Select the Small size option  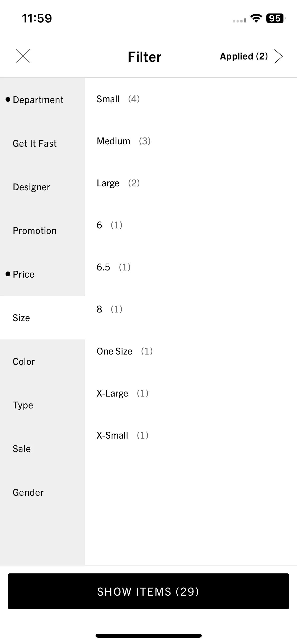click(x=191, y=99)
